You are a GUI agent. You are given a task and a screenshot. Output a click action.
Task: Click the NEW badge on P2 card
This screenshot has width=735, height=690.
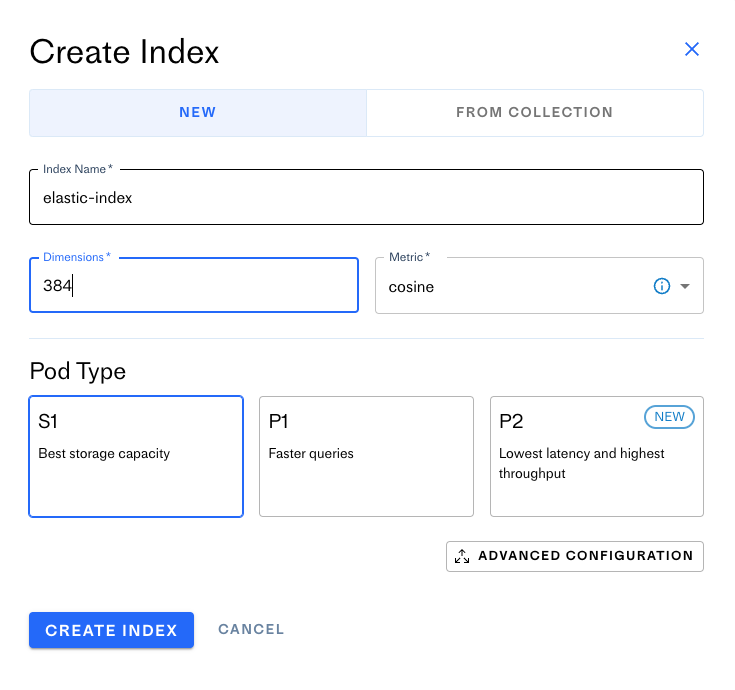[x=670, y=417]
